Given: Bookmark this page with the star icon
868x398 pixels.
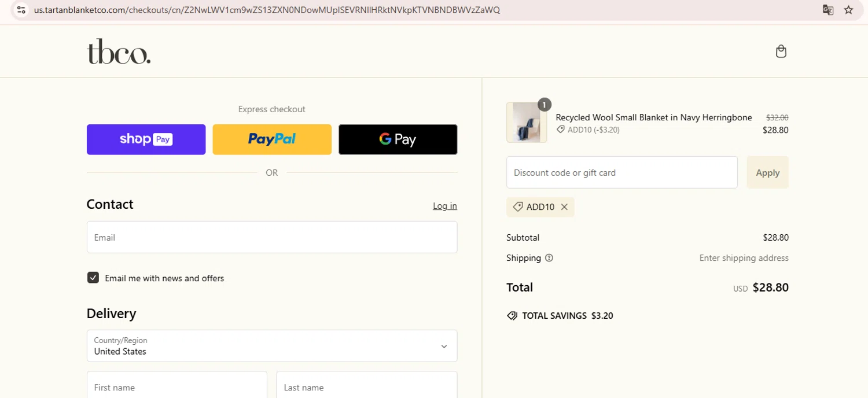Looking at the screenshot, I should [x=848, y=10].
